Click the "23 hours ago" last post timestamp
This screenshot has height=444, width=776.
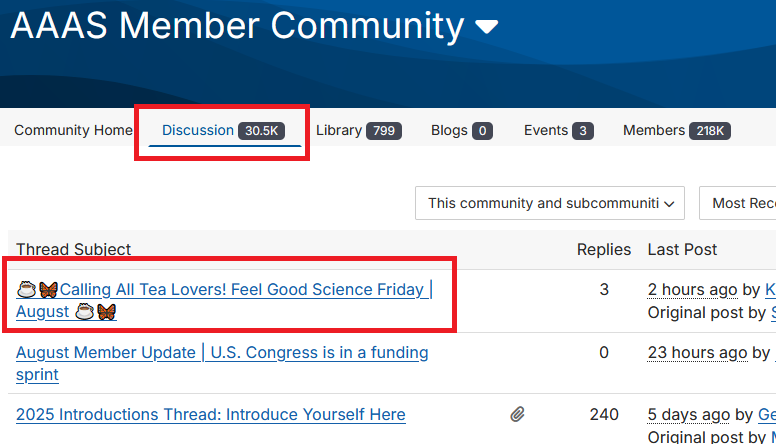coord(697,352)
